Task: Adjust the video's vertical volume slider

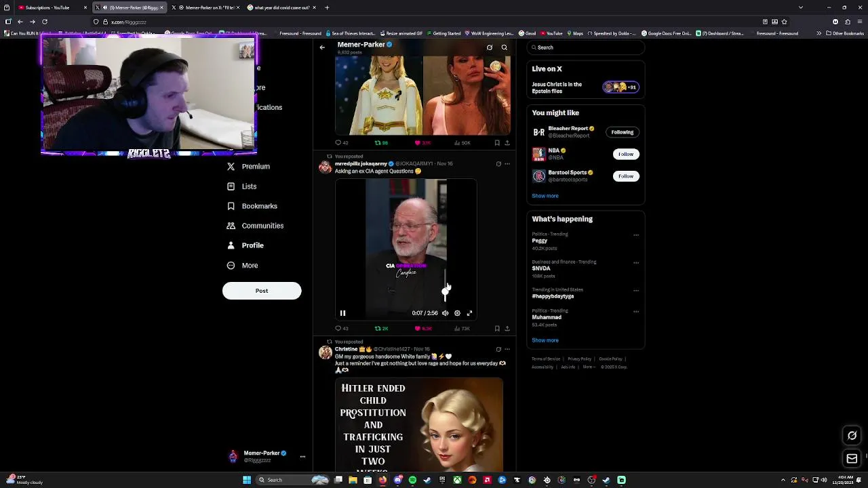Action: click(446, 285)
